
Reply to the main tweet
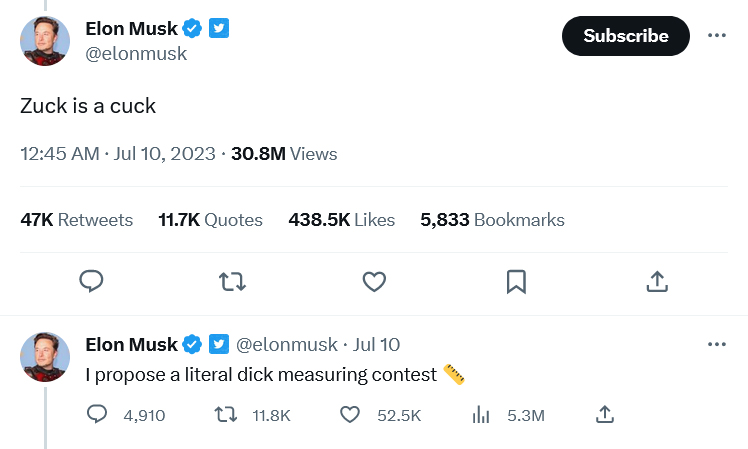(92, 282)
